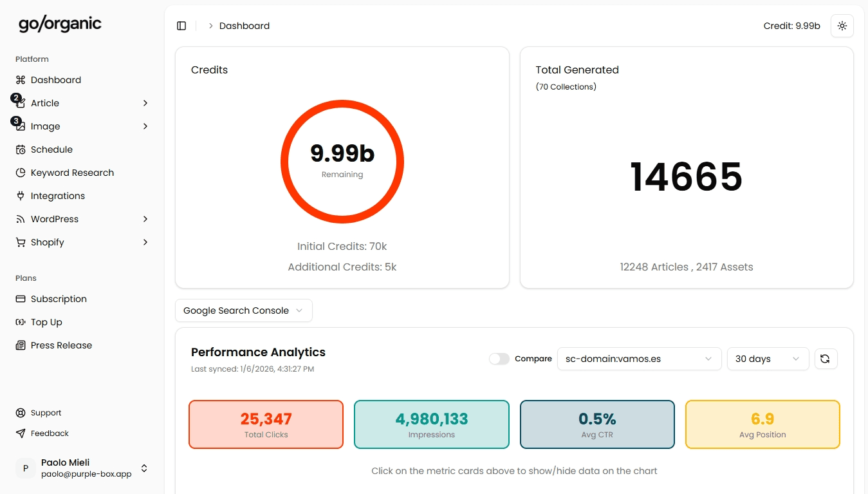Click the Dashboard icon in sidebar
This screenshot has width=868, height=494.
pyautogui.click(x=21, y=80)
